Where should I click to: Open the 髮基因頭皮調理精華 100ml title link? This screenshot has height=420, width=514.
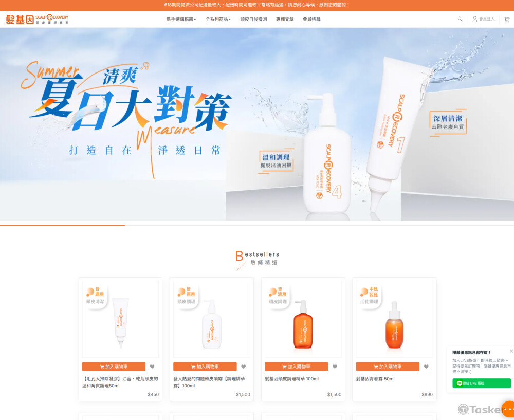point(292,379)
